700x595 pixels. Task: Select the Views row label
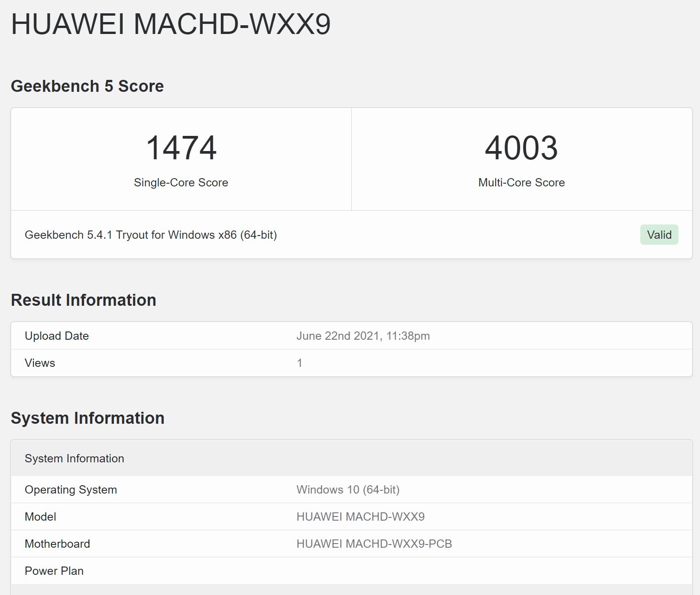pos(40,363)
